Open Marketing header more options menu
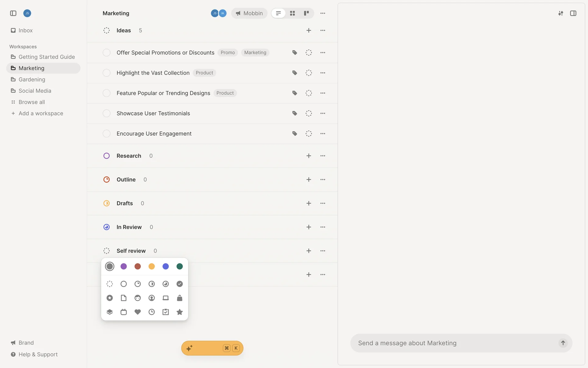The height and width of the screenshot is (368, 588). (323, 13)
